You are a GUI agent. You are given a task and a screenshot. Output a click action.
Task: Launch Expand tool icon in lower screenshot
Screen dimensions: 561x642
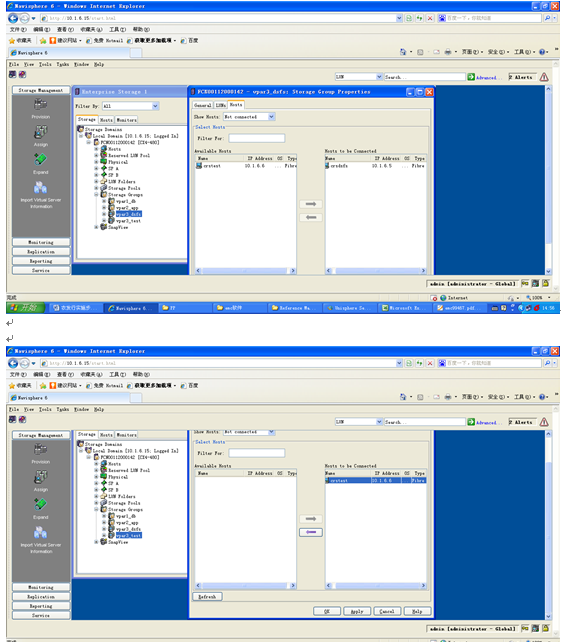pos(40,504)
